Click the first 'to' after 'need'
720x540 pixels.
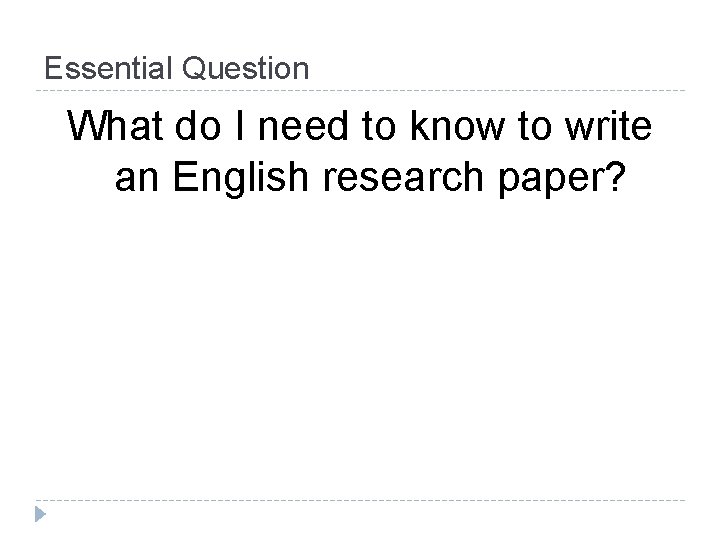[379, 126]
